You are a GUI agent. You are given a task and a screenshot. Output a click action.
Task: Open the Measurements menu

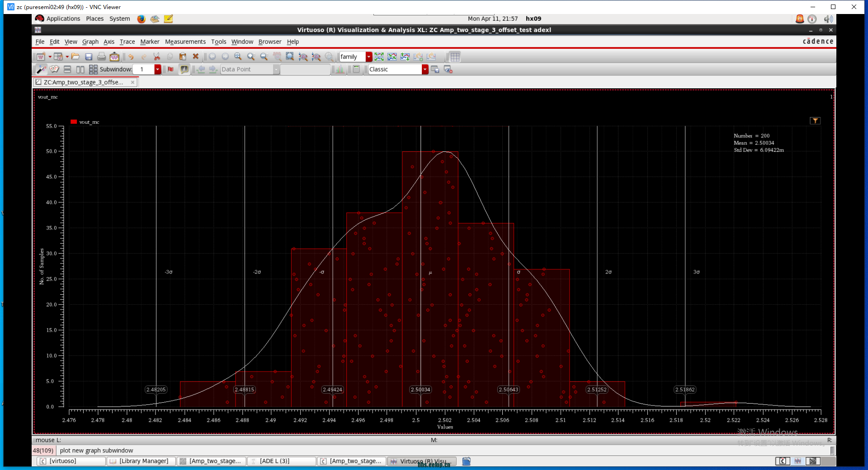coord(185,42)
